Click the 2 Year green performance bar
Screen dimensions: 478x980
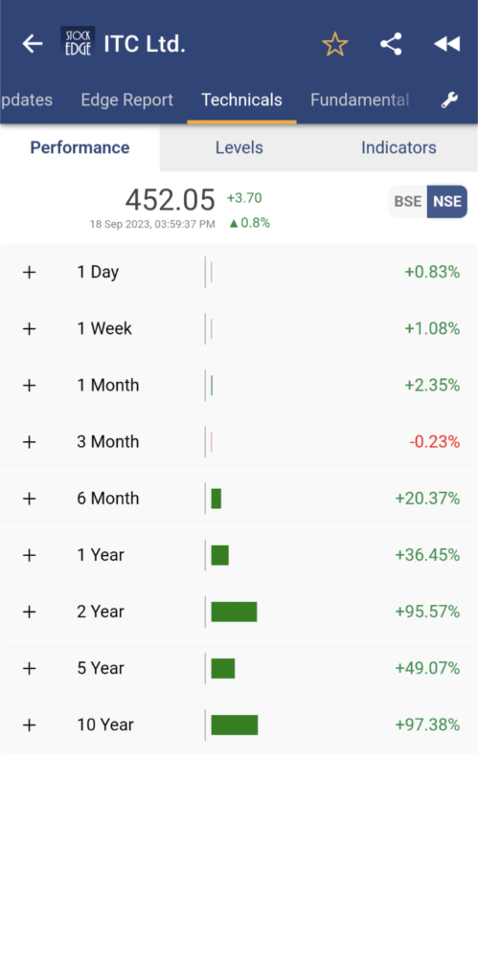pyautogui.click(x=234, y=612)
